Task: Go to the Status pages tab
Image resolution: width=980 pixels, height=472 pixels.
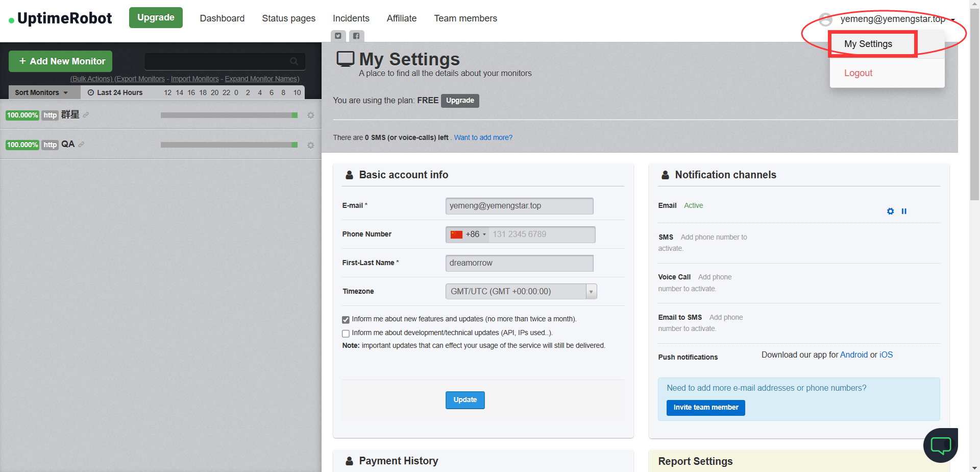Action: tap(288, 18)
